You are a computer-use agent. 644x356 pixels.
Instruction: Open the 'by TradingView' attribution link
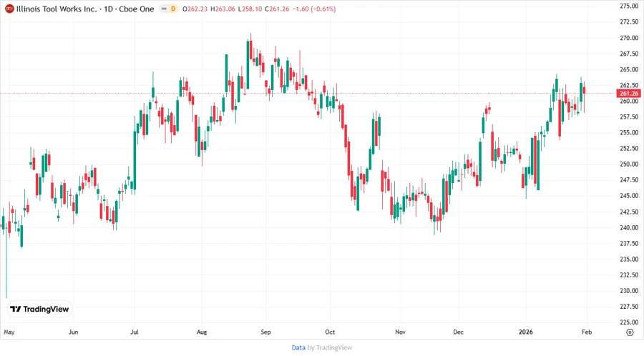click(330, 347)
